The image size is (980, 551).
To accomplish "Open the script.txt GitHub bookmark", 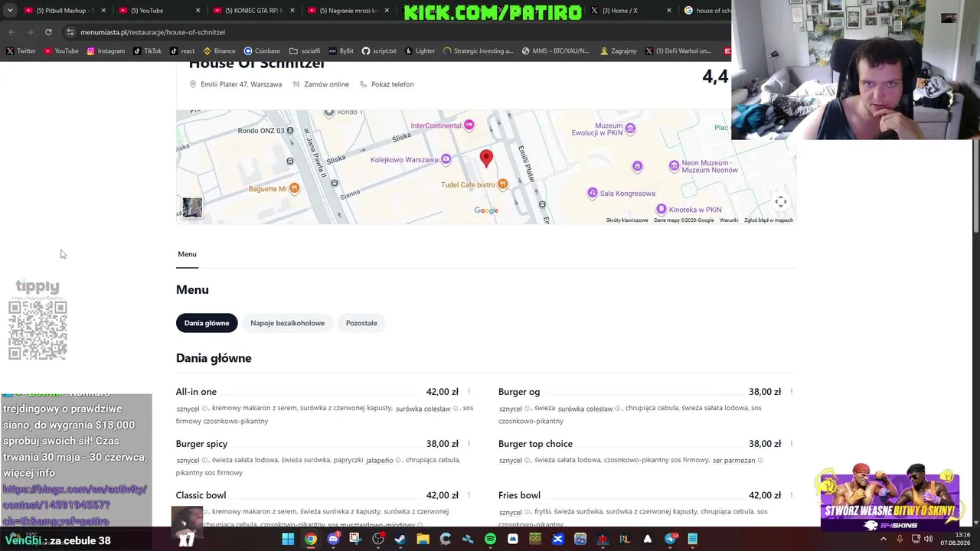I will (379, 51).
